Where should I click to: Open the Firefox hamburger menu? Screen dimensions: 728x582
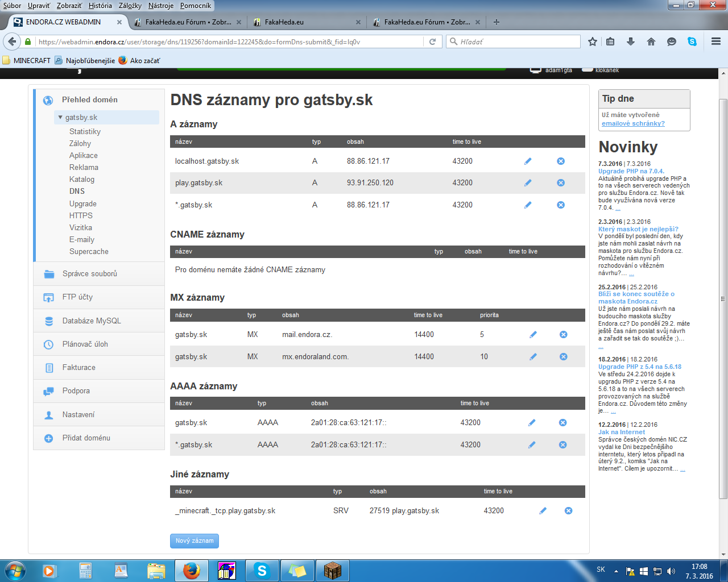716,41
